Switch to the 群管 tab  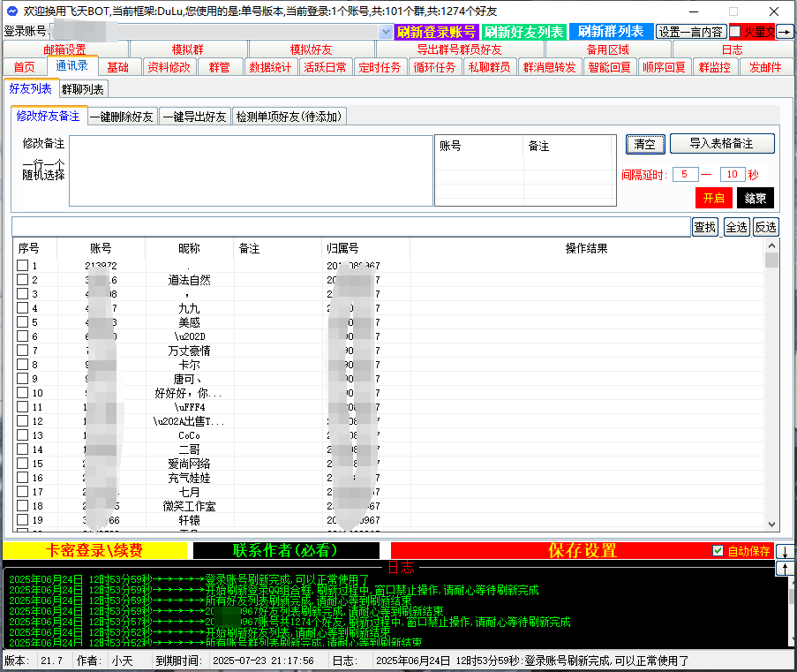(x=220, y=67)
